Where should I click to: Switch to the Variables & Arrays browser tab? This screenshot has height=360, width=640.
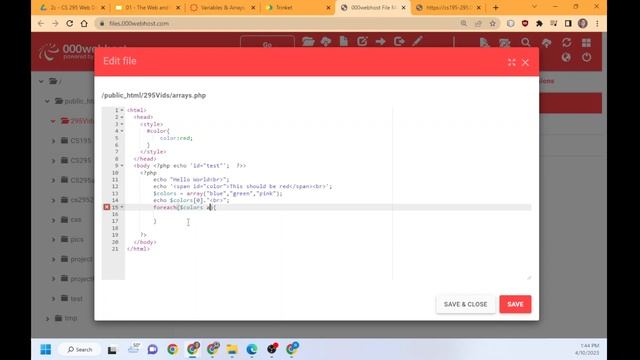(223, 7)
